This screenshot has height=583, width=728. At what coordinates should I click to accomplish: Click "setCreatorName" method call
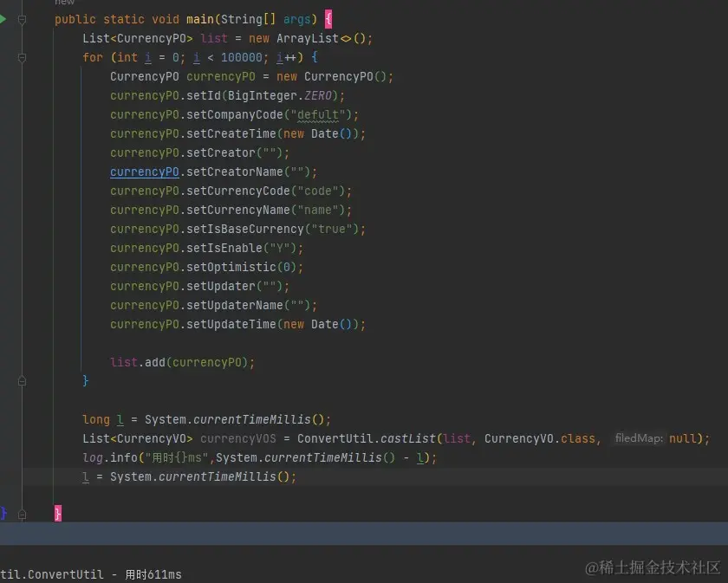(x=235, y=172)
